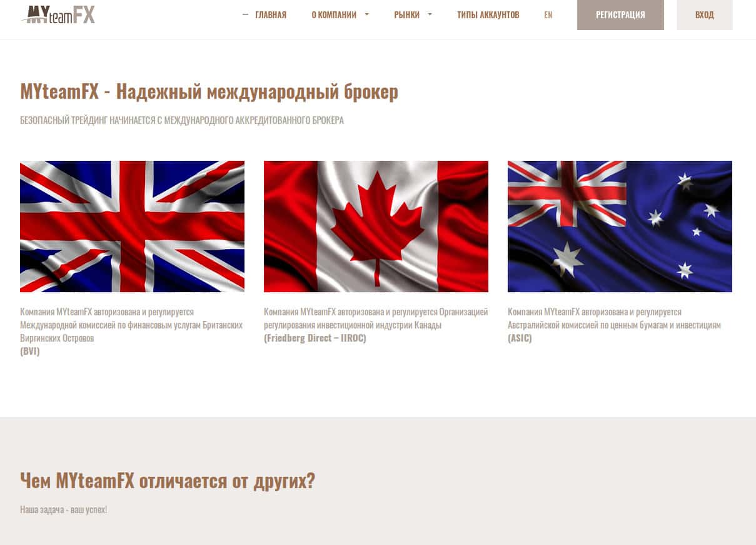Switch language to EN
Viewport: 756px width, 545px height.
click(548, 15)
